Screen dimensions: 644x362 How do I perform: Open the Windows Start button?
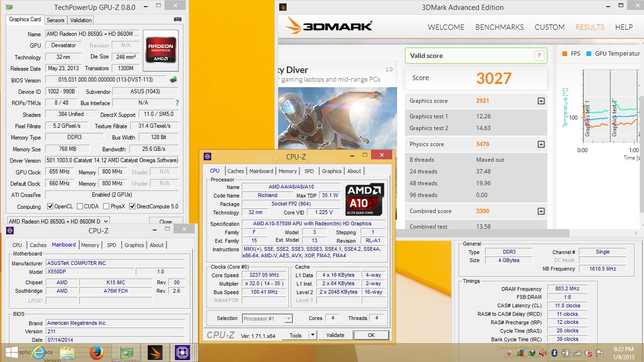pos(11,352)
